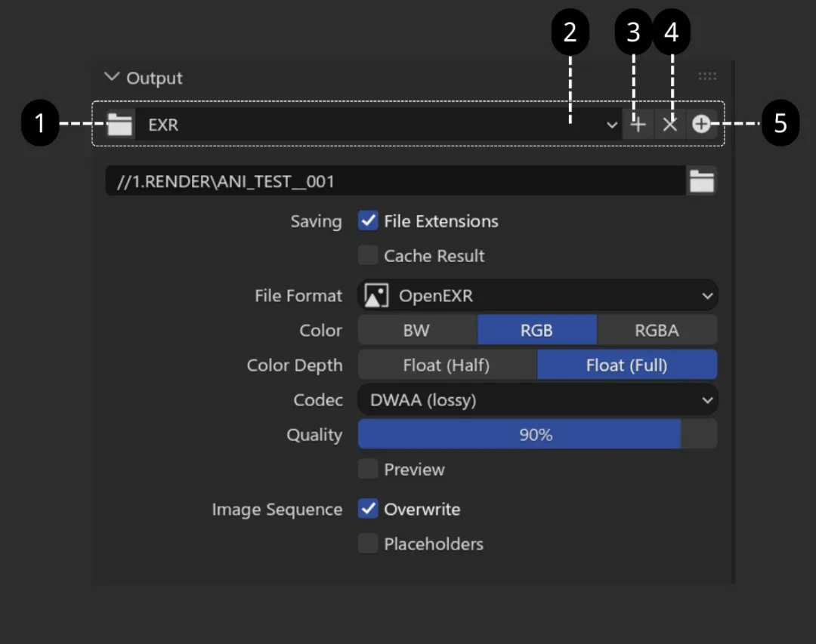This screenshot has height=644, width=816.
Task: Disable the File Extensions checkbox
Action: point(368,221)
